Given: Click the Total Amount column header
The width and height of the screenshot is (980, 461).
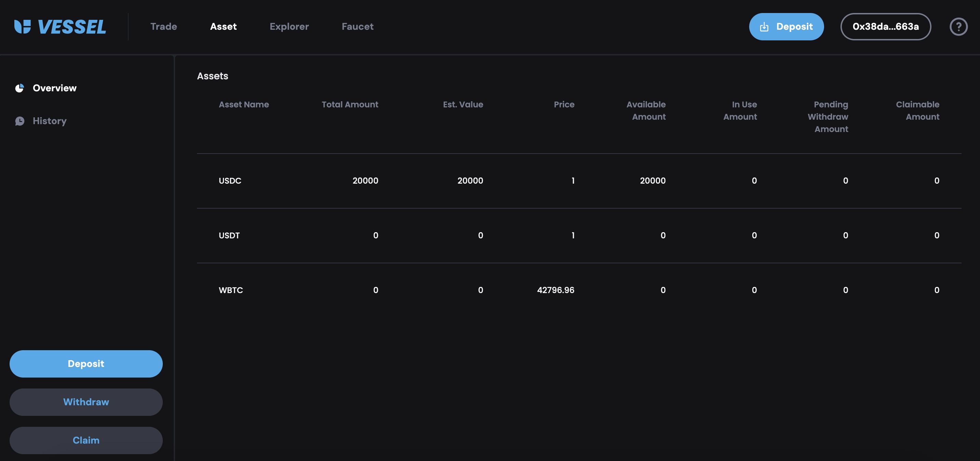Looking at the screenshot, I should coord(349,105).
